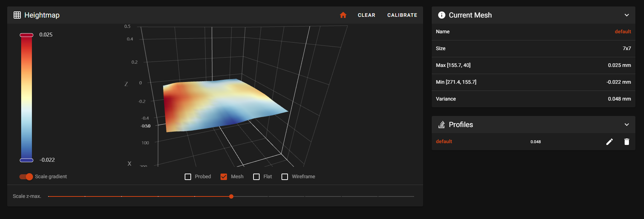Image resolution: width=644 pixels, height=219 pixels.
Task: Click the home icon in Heightmap header
Action: [x=343, y=15]
